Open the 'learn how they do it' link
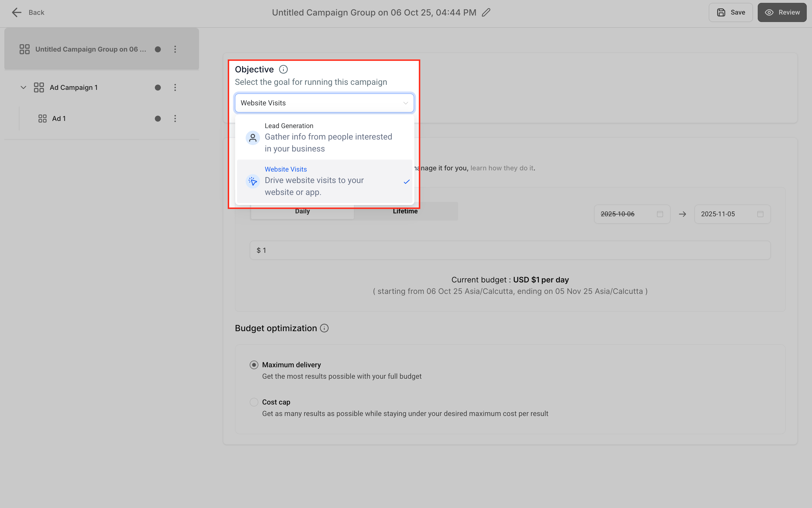812x508 pixels. 502,168
